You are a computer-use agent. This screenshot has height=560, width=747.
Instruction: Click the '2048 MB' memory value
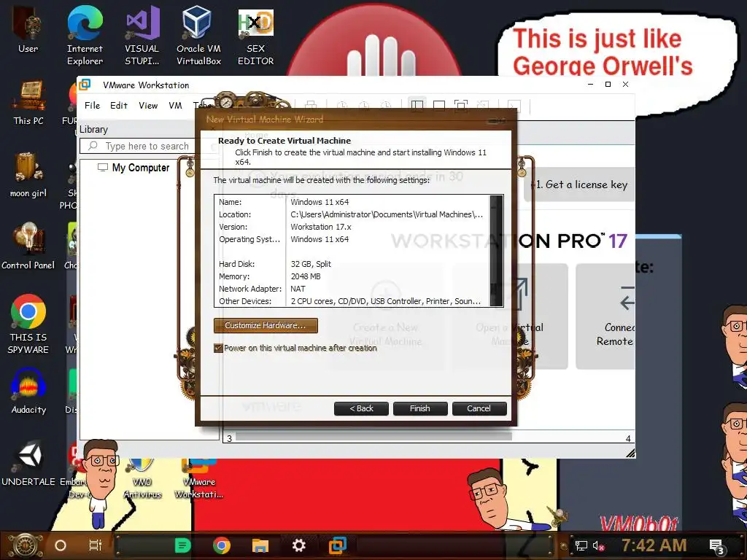click(x=306, y=276)
